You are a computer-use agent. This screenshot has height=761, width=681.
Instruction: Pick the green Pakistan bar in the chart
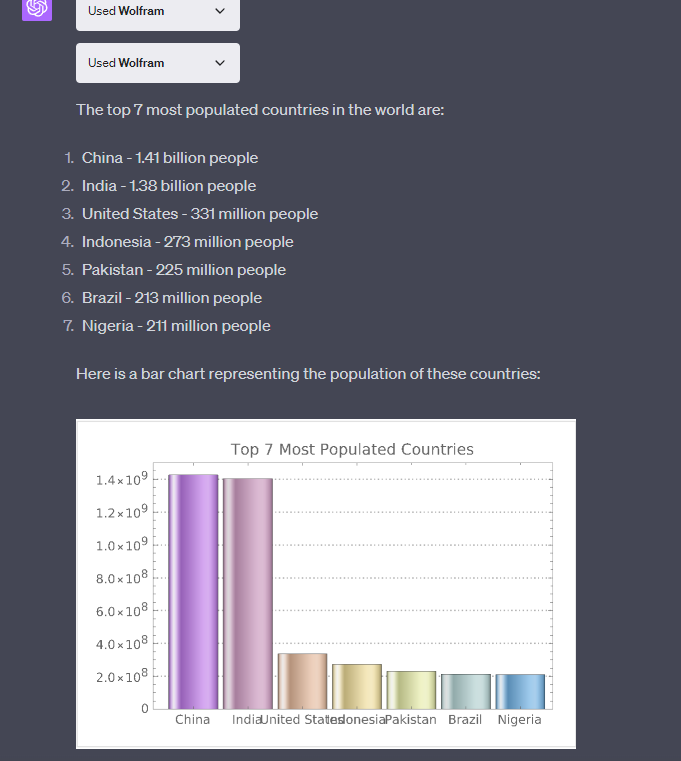[411, 689]
